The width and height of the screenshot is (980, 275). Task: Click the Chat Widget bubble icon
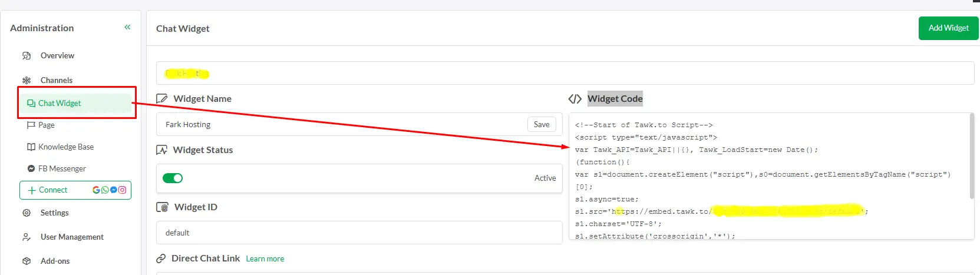[x=31, y=103]
